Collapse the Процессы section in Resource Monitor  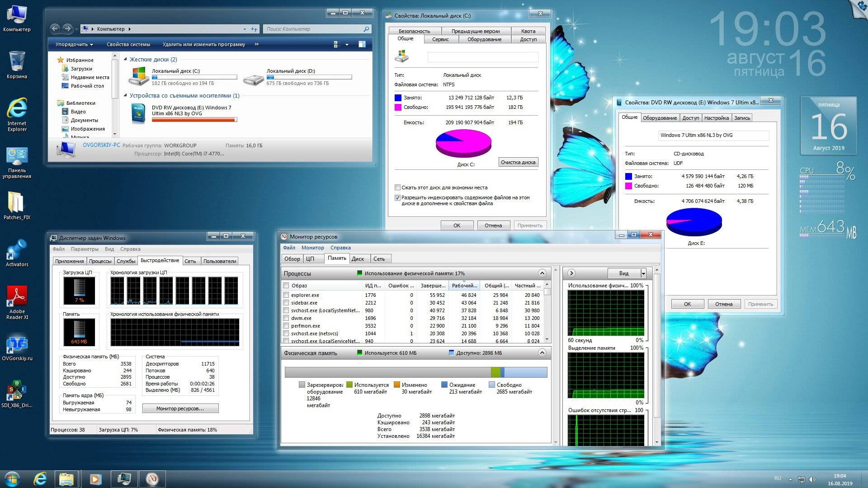point(542,273)
